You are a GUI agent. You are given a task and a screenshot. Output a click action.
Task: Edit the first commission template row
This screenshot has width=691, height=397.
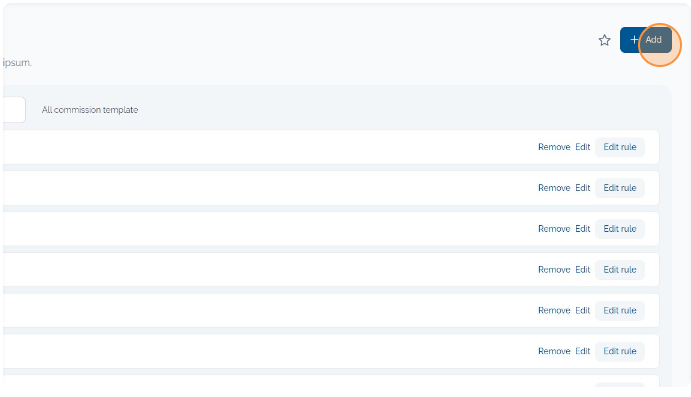tap(583, 147)
